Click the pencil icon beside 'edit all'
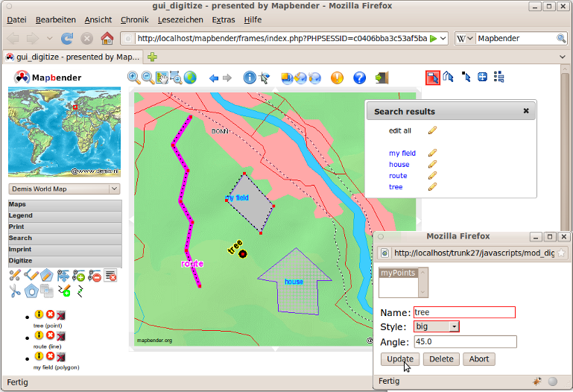The width and height of the screenshot is (573, 392). point(432,130)
